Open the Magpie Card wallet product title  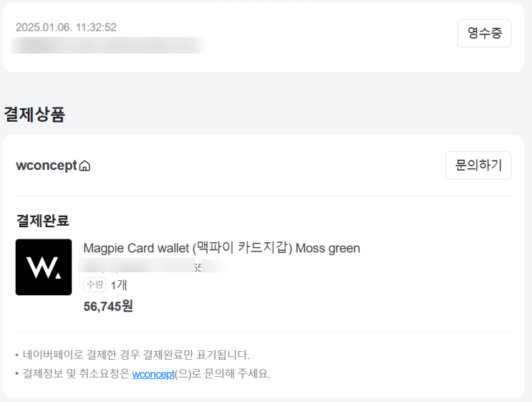coord(221,248)
